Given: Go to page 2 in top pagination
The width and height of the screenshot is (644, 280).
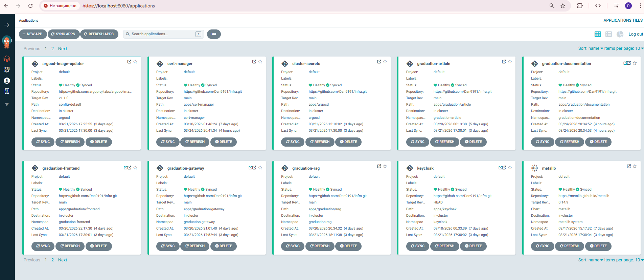Looking at the screenshot, I should coord(52,49).
